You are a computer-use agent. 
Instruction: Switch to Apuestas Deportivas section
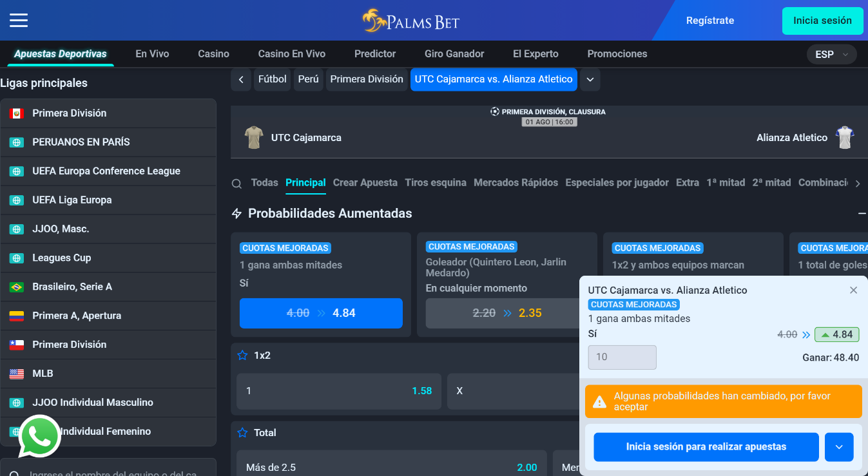tap(61, 54)
